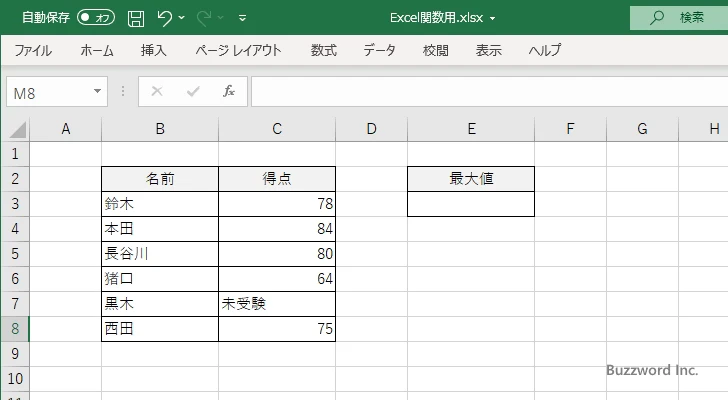This screenshot has height=400, width=728.
Task: Switch to the データ ribbon tab
Action: click(x=379, y=50)
